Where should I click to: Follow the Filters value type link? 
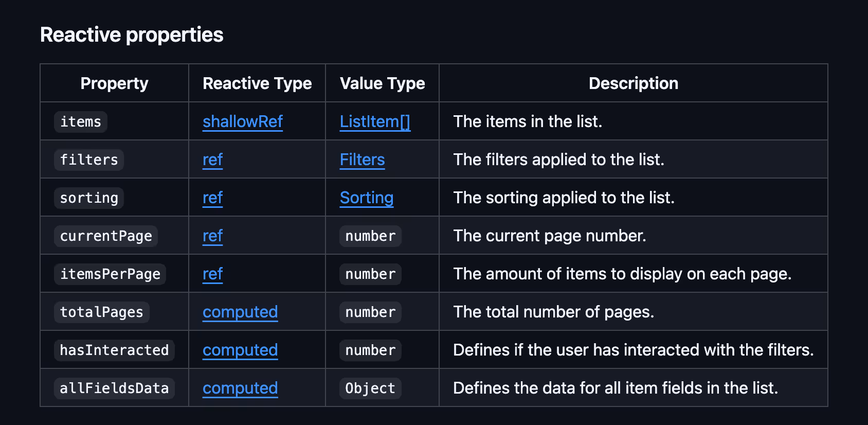[x=362, y=160]
